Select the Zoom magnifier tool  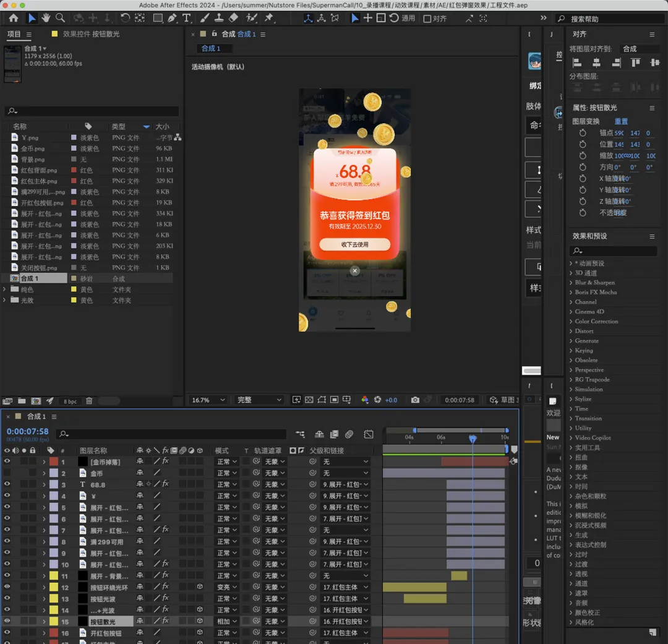tap(60, 18)
